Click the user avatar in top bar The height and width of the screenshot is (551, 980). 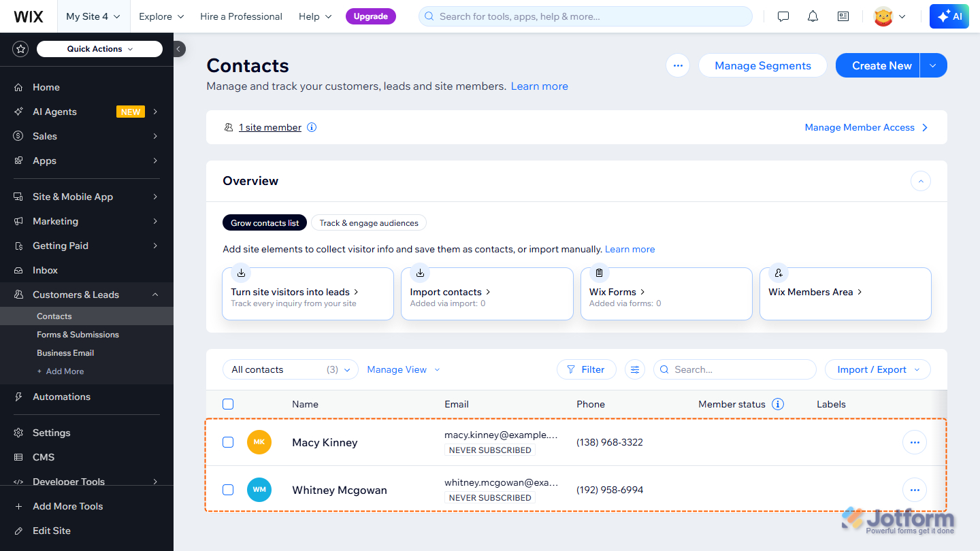pyautogui.click(x=883, y=16)
